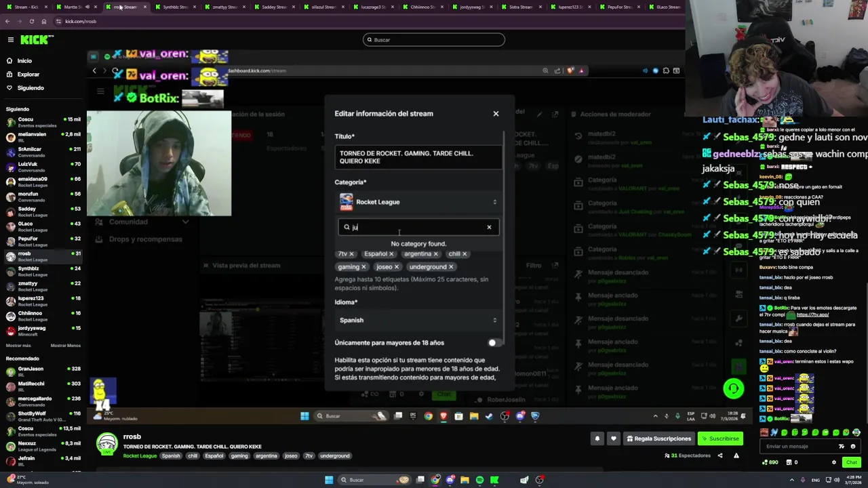This screenshot has width=868, height=488.
Task: Remove the chill tag in dialog
Action: click(465, 254)
